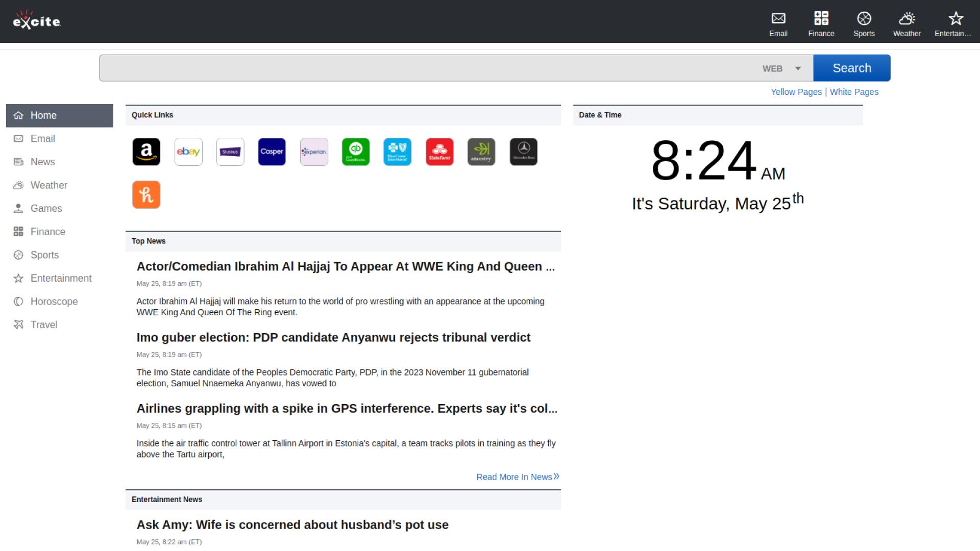The width and height of the screenshot is (980, 551).
Task: Click inside the search text field
Action: click(x=429, y=68)
